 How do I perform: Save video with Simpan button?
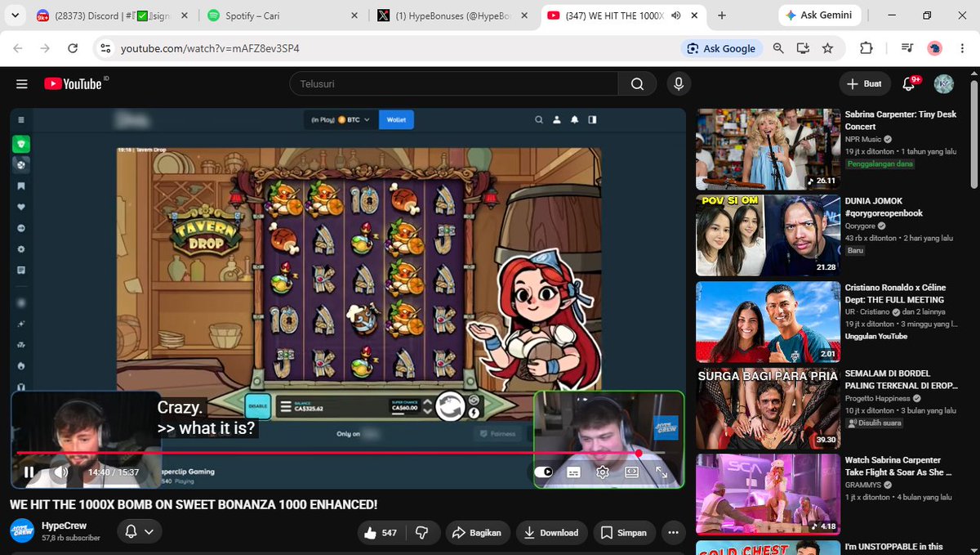pos(624,532)
